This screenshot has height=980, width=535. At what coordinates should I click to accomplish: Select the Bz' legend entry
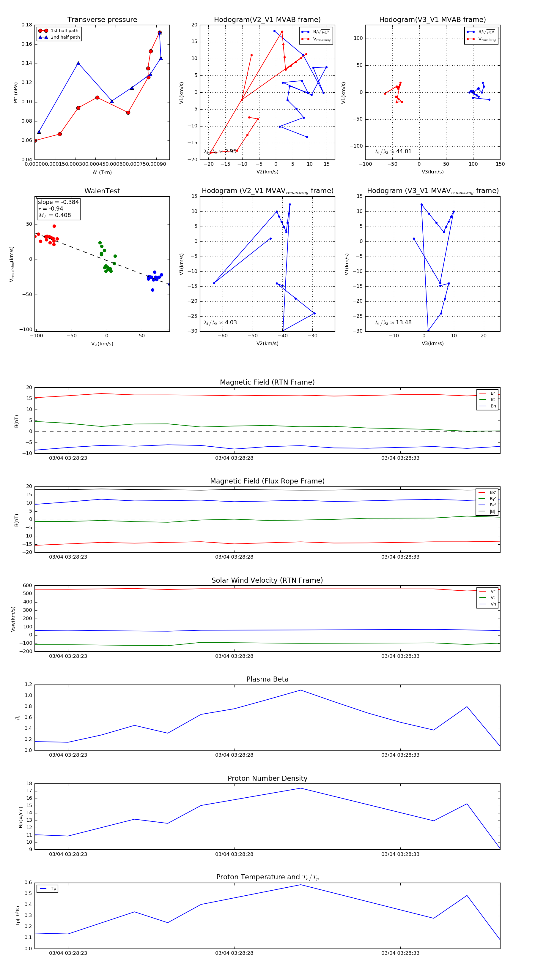coord(487,505)
